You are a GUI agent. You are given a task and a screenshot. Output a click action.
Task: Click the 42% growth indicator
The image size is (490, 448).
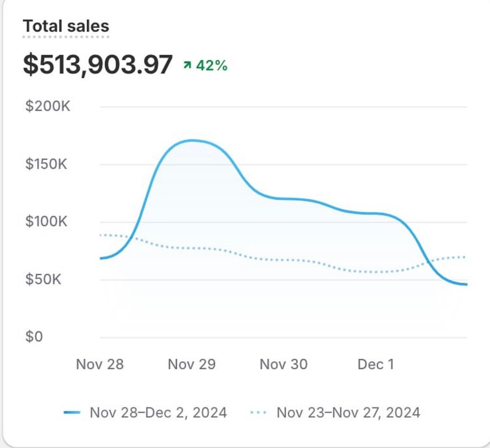212,65
